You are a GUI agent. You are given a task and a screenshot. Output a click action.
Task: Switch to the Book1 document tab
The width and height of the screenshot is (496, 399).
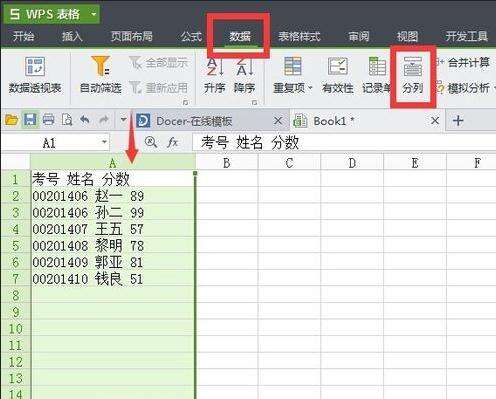[367, 121]
